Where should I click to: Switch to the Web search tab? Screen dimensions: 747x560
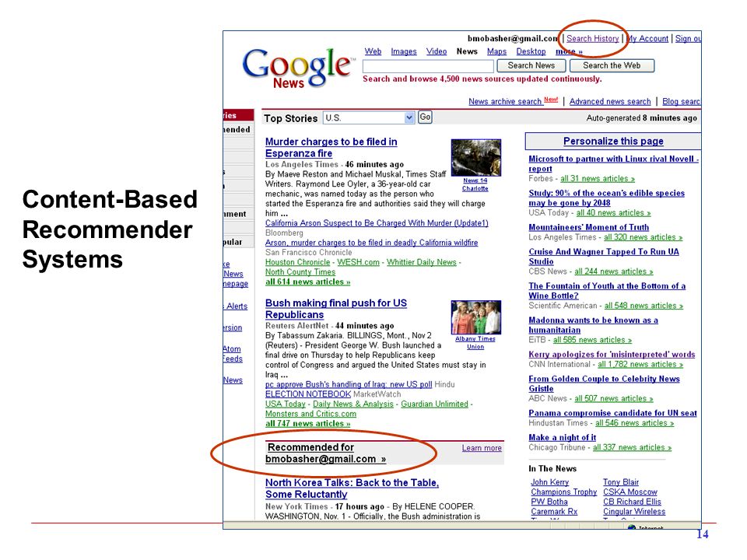(x=373, y=51)
